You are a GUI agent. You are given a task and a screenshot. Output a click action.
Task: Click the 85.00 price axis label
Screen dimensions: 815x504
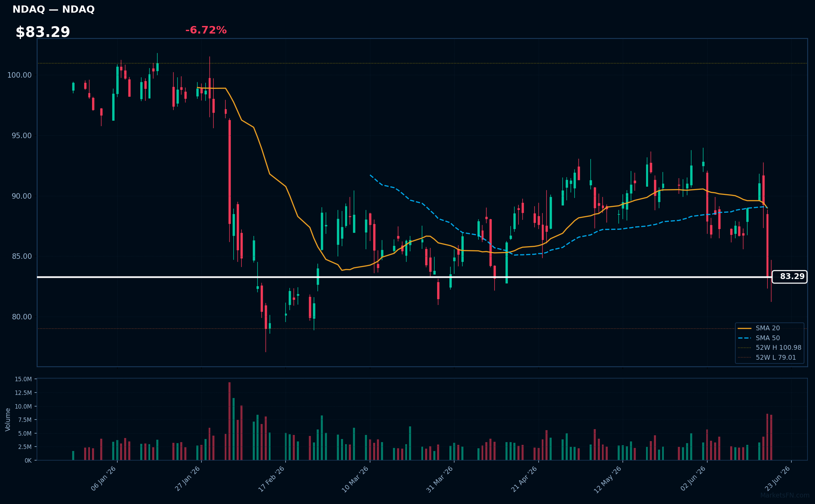[22, 256]
